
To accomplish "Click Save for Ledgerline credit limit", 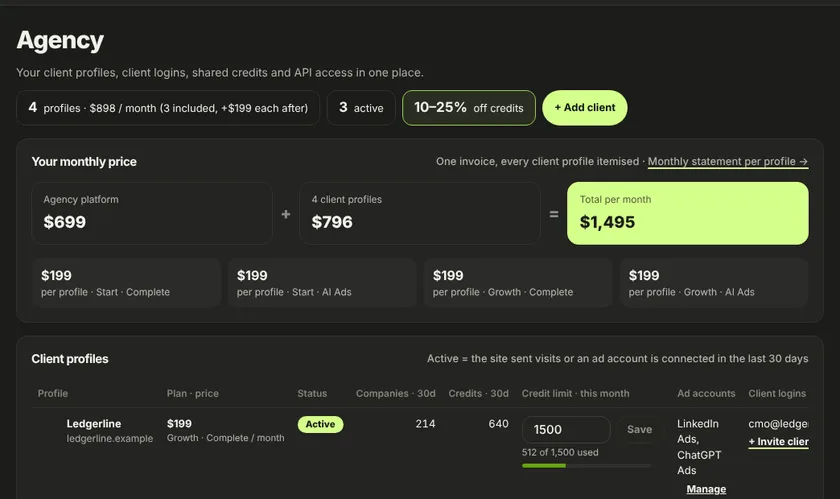I will (x=639, y=429).
